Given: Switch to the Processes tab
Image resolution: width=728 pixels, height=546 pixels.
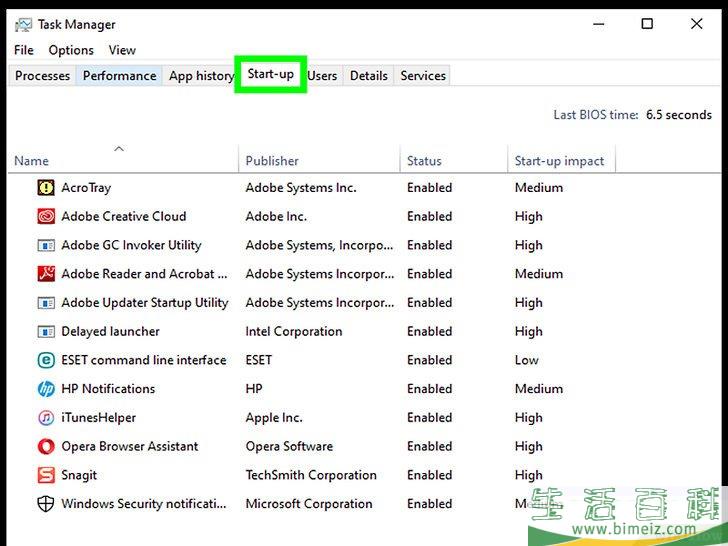Looking at the screenshot, I should pyautogui.click(x=42, y=76).
